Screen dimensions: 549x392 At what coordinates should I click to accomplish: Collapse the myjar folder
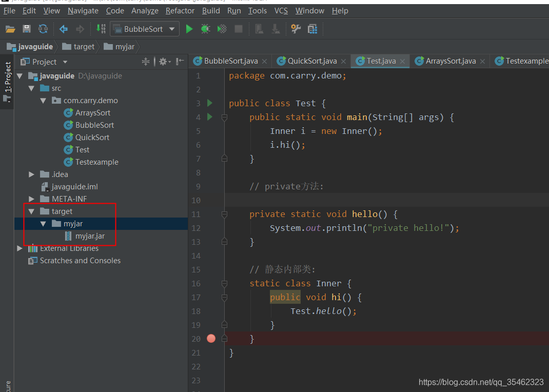pos(43,224)
